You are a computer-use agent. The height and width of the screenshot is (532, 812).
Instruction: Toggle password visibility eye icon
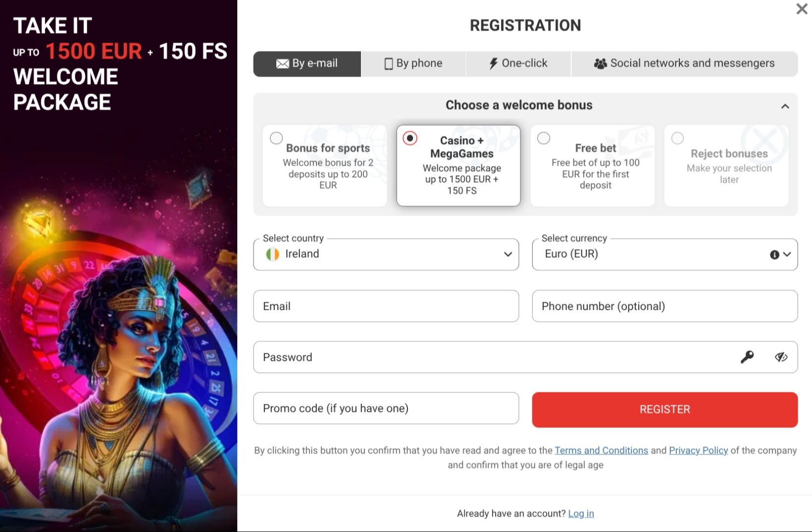[x=781, y=357]
